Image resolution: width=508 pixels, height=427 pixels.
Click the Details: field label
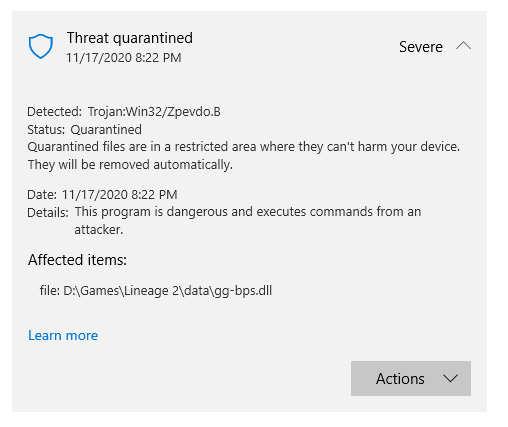[x=48, y=212]
